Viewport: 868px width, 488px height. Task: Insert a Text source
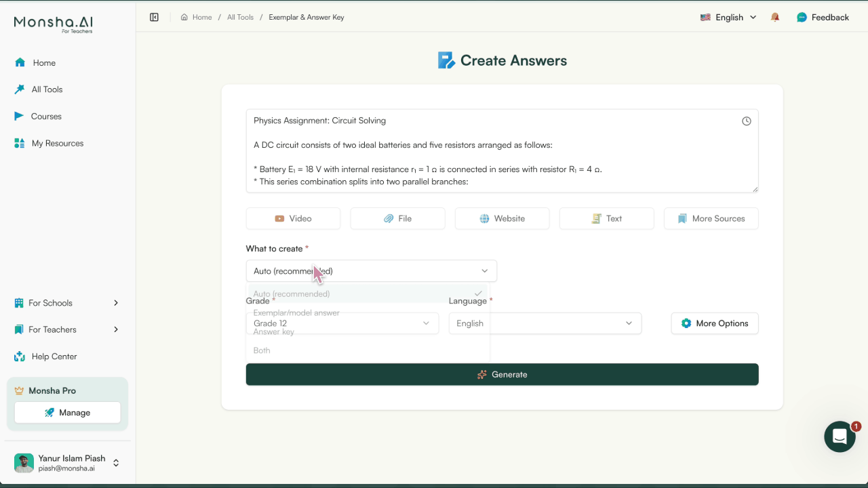606,218
